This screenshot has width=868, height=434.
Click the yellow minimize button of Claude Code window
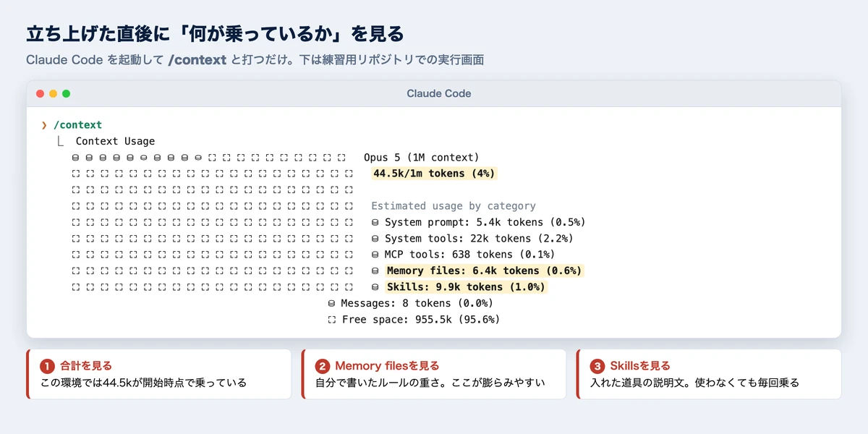coord(53,93)
